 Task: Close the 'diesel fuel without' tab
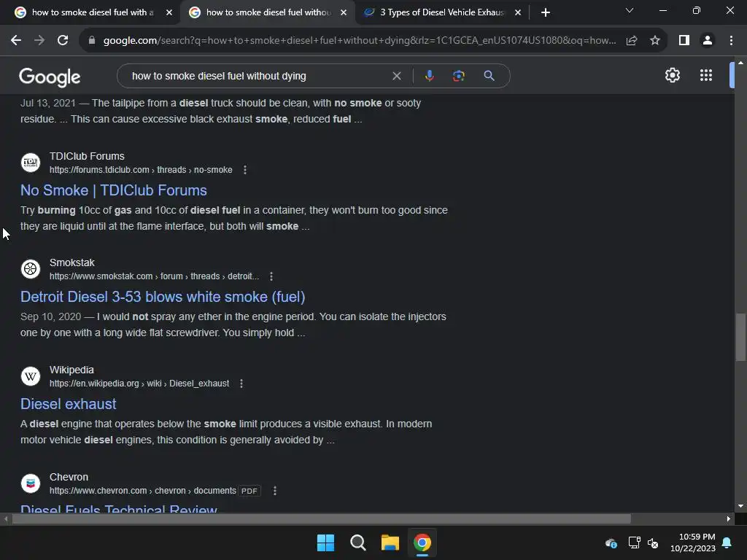(x=344, y=12)
